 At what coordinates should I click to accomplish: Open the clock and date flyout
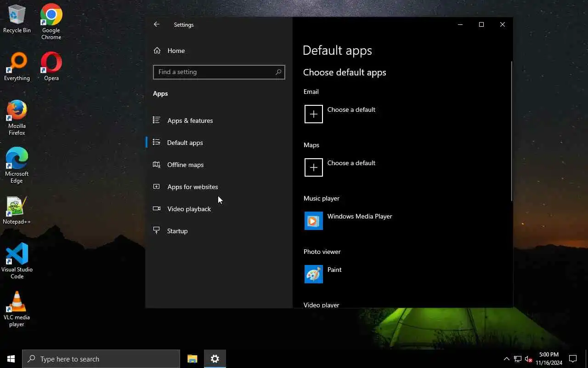(549, 359)
